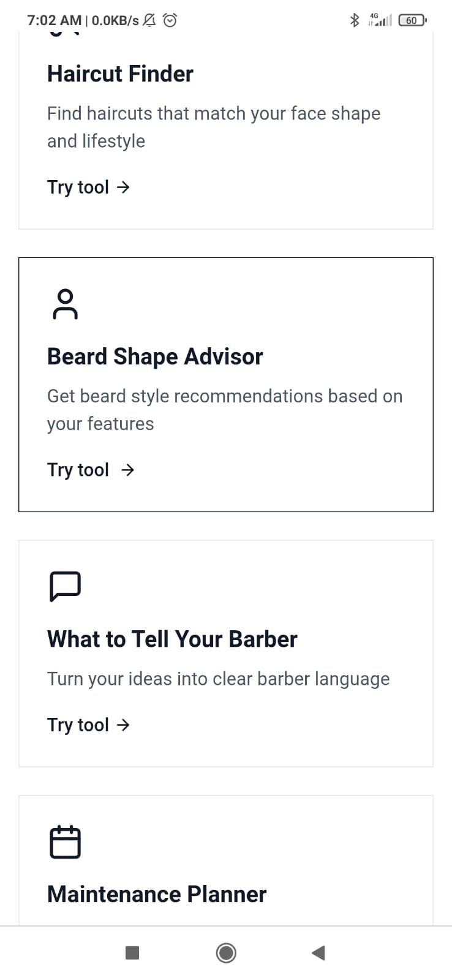
Task: Tap the muted notifications icon in the status bar
Action: (148, 20)
